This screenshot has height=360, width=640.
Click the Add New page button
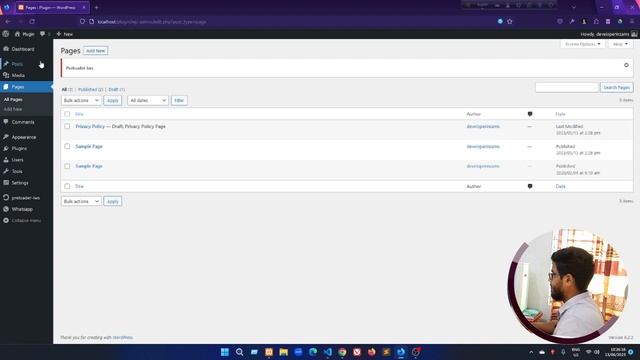(x=96, y=51)
